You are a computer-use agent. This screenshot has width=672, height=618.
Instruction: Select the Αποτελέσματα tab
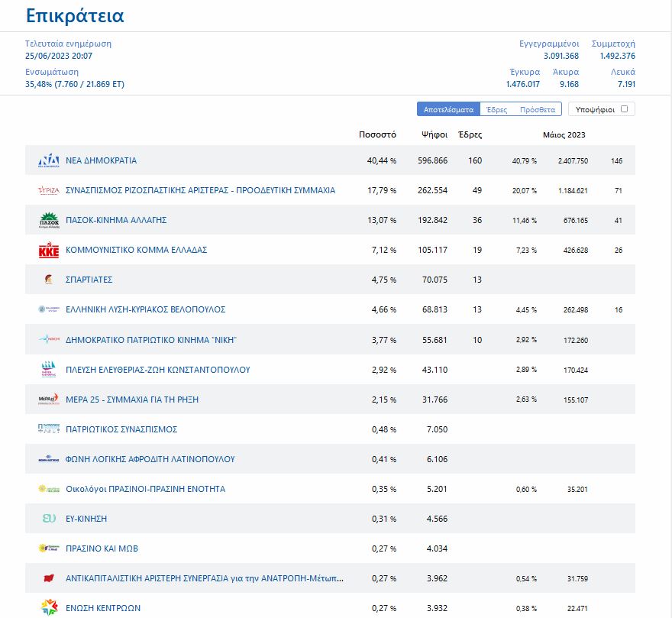click(448, 109)
